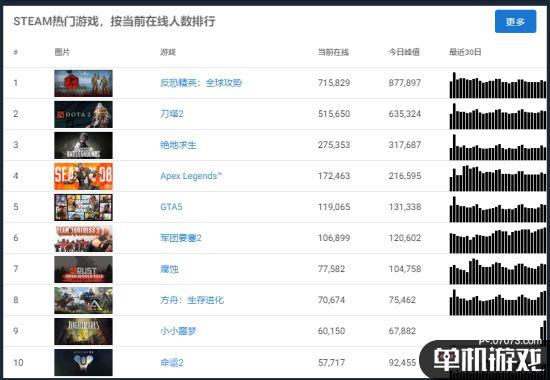Viewport: 550px width, 380px height.
Task: Open the 反恐精英：全球攻势 game link
Action: pyautogui.click(x=201, y=83)
